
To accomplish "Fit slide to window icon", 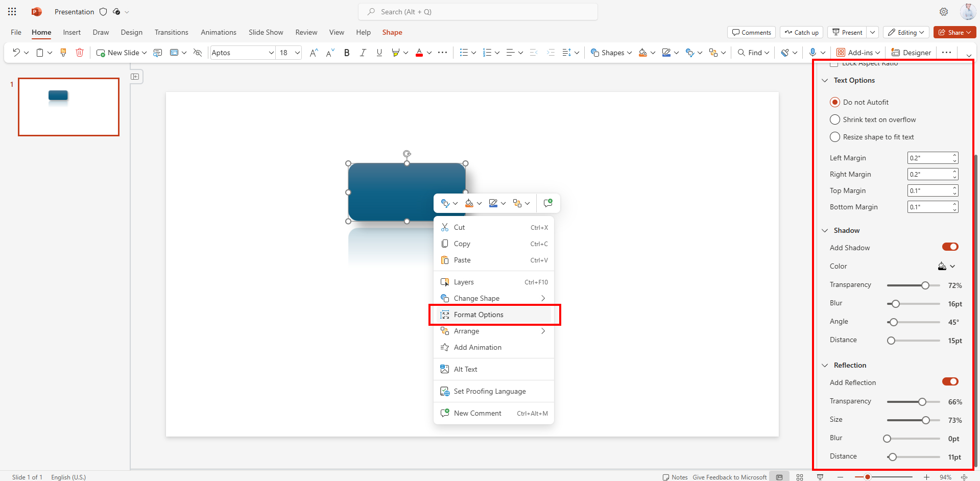I will pyautogui.click(x=964, y=477).
